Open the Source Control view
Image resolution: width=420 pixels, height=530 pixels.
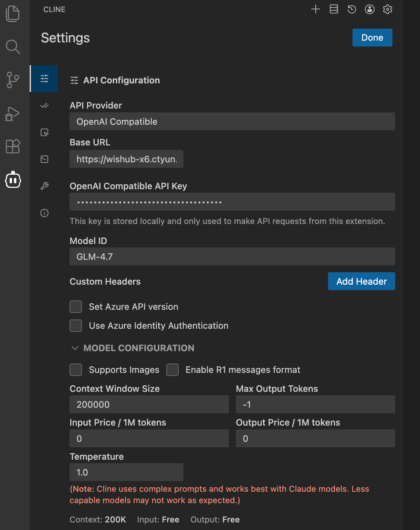point(13,80)
